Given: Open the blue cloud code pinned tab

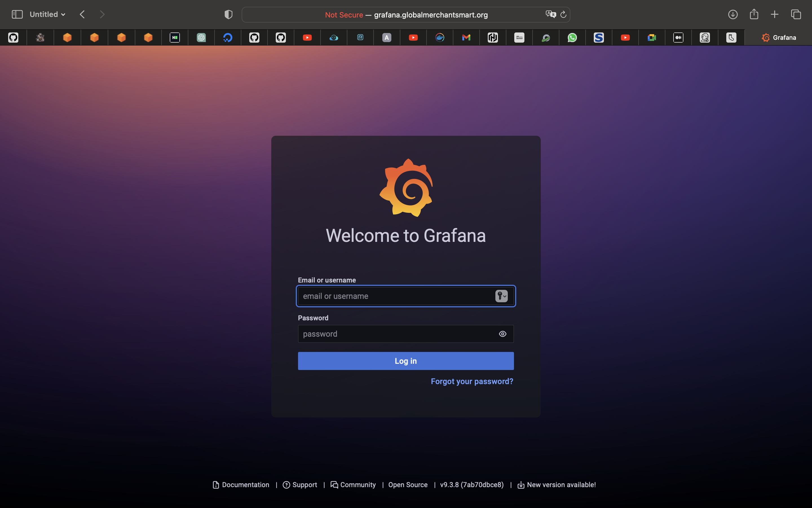Looking at the screenshot, I should pyautogui.click(x=334, y=38).
